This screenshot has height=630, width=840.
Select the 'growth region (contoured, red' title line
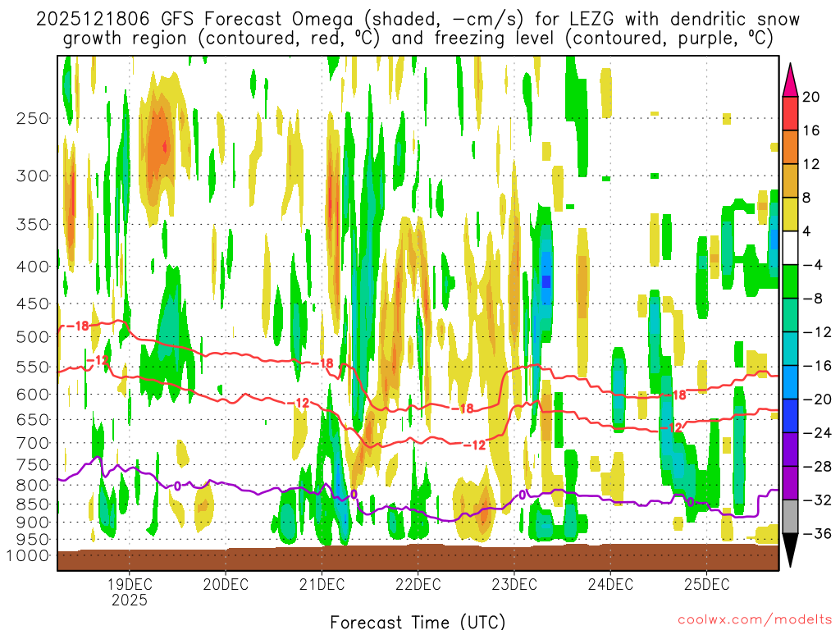pyautogui.click(x=418, y=39)
